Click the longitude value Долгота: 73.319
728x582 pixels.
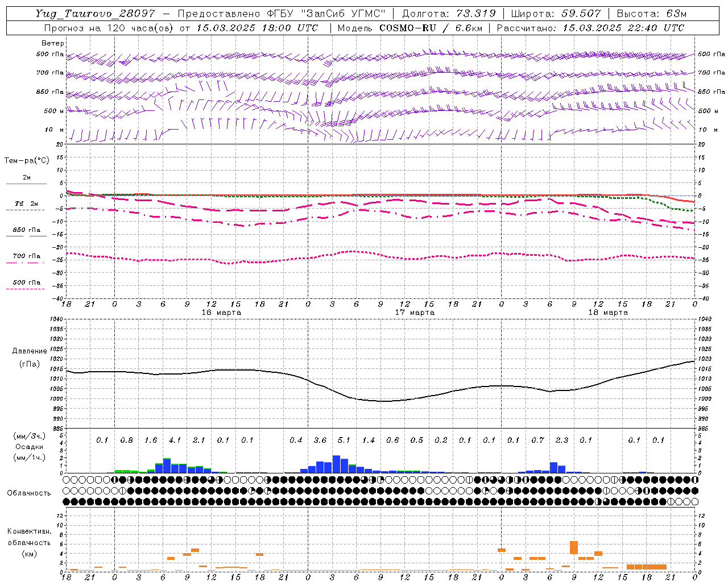449,14
